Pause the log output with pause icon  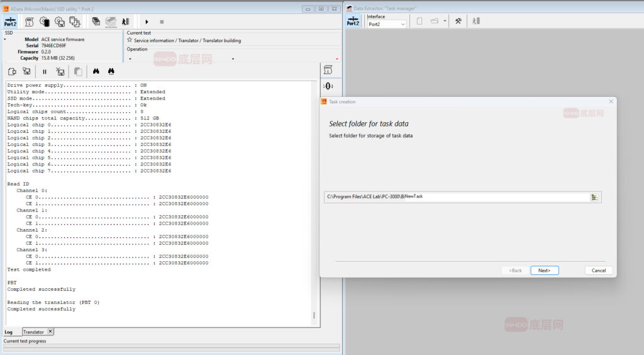pos(45,72)
